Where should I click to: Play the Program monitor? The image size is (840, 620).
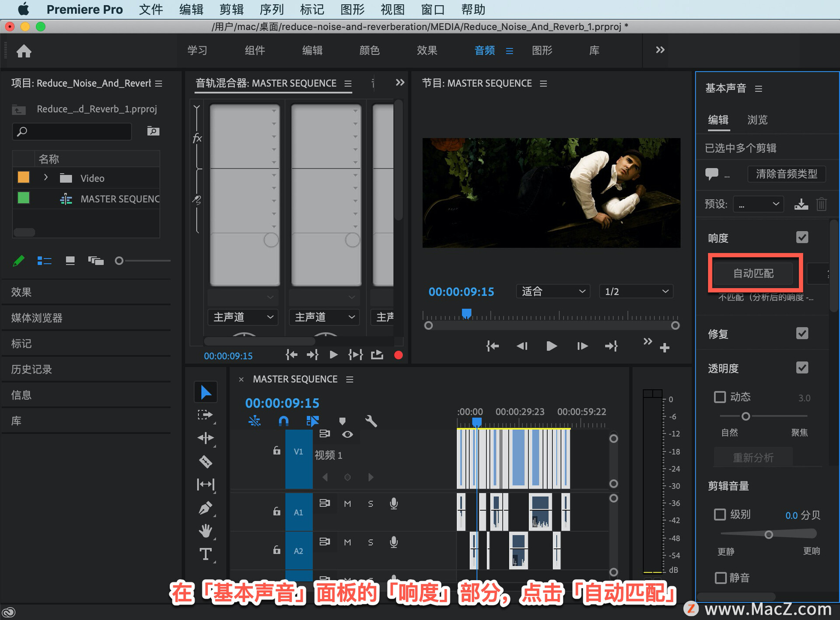coord(552,346)
